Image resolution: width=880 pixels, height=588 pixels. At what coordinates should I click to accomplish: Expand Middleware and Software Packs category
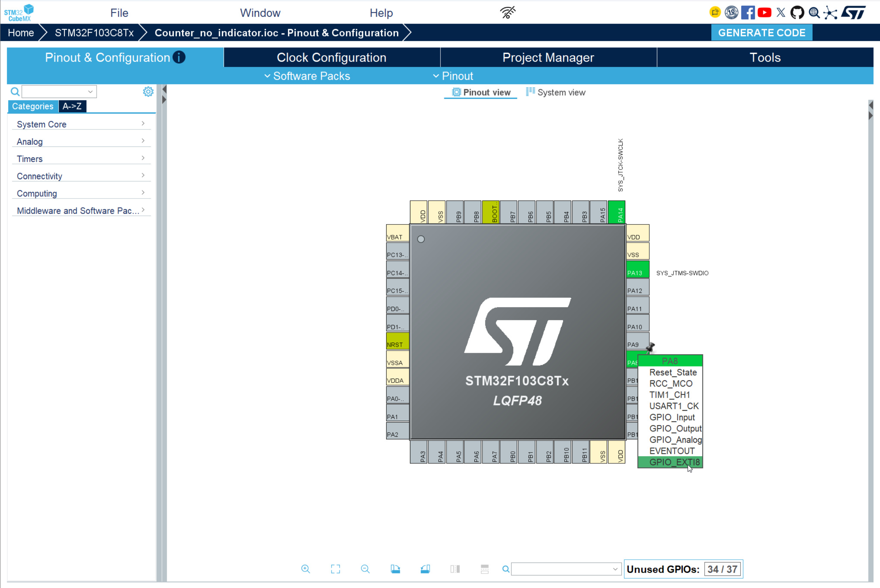[x=81, y=210]
